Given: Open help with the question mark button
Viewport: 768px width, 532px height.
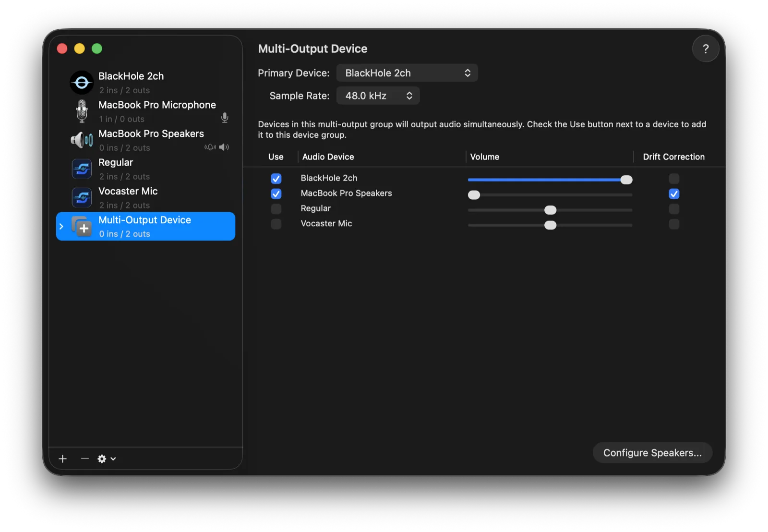Looking at the screenshot, I should click(x=705, y=48).
